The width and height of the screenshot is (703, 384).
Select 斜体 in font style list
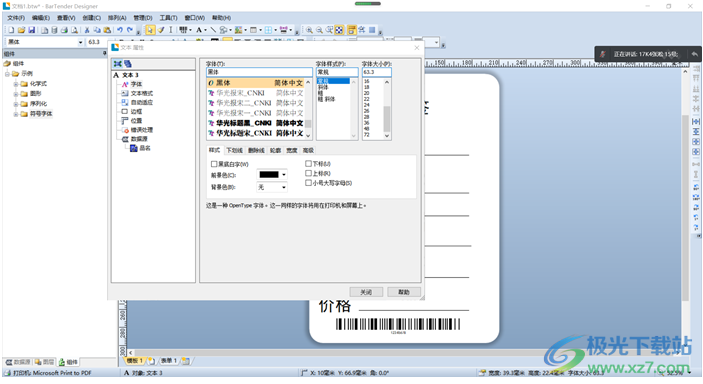click(x=323, y=87)
